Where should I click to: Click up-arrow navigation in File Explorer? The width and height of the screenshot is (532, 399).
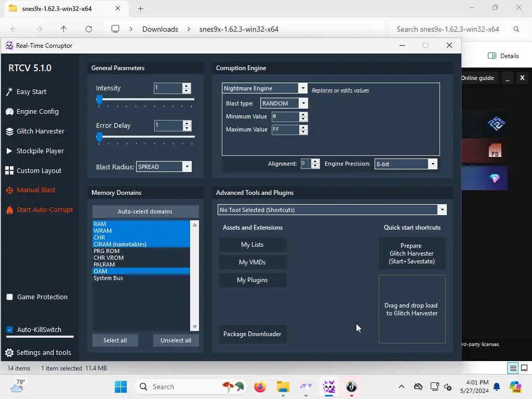coord(63,29)
